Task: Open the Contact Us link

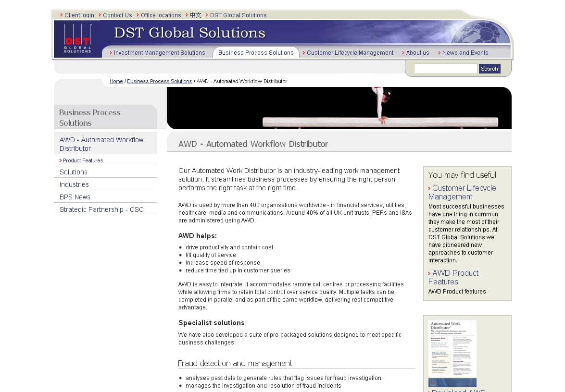Action: click(x=117, y=15)
